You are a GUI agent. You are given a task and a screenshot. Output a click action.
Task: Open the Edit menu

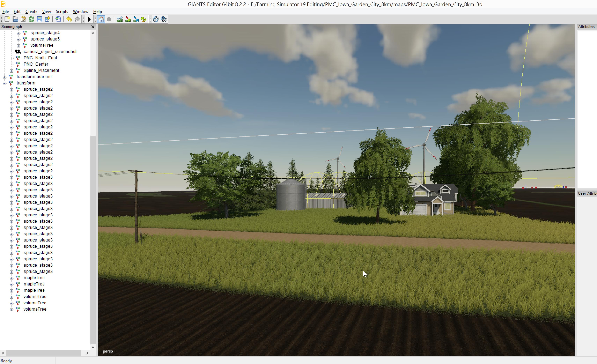pos(17,11)
